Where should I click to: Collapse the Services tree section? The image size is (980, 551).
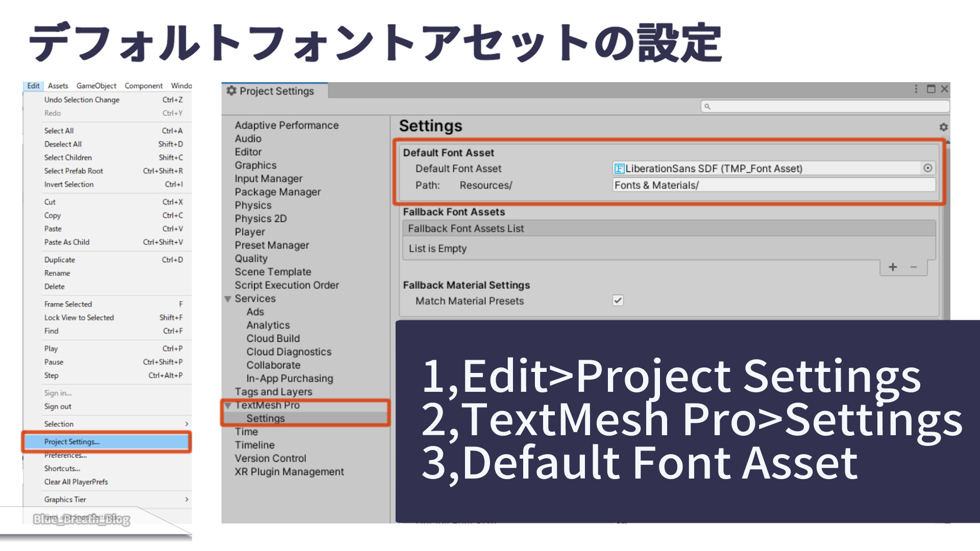228,299
